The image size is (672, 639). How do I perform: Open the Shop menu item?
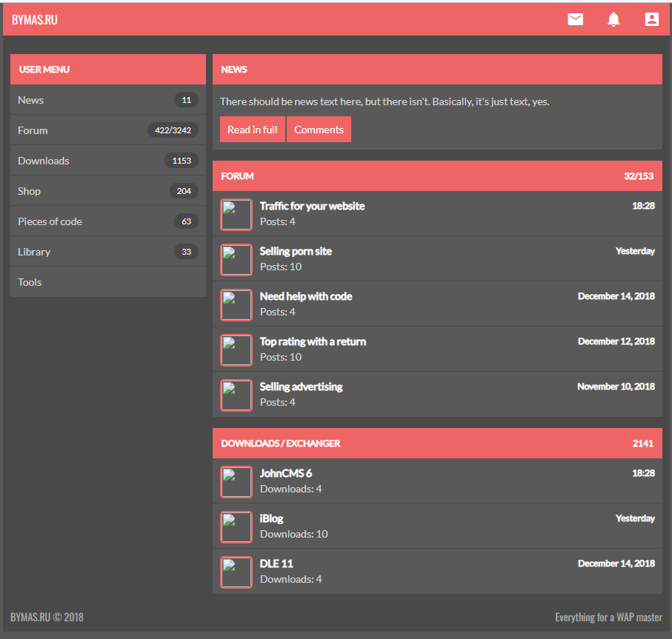30,191
